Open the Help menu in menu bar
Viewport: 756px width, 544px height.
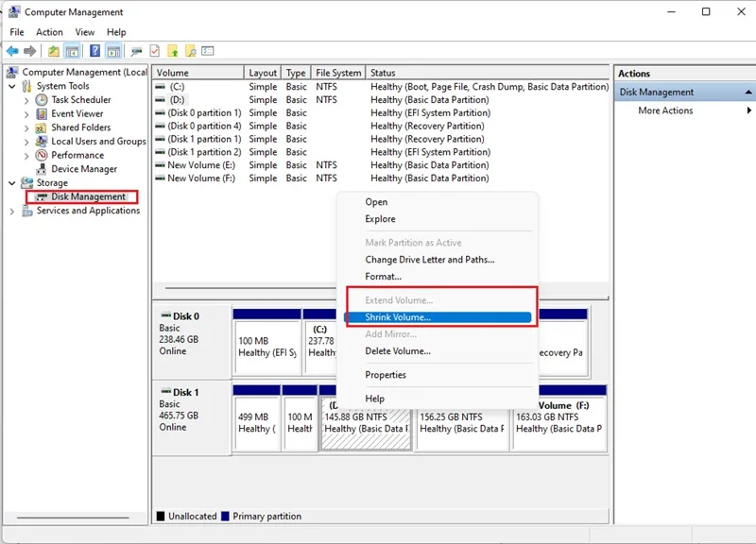coord(116,32)
